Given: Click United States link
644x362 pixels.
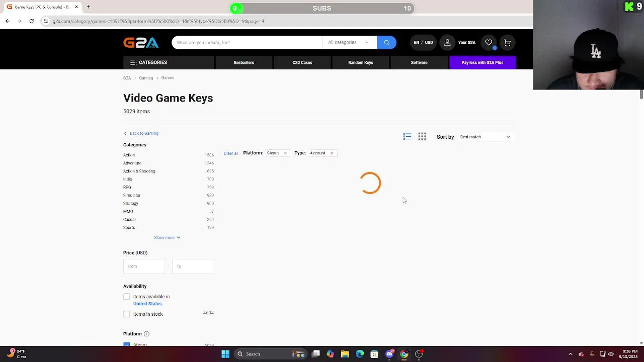Looking at the screenshot, I should point(147,304).
